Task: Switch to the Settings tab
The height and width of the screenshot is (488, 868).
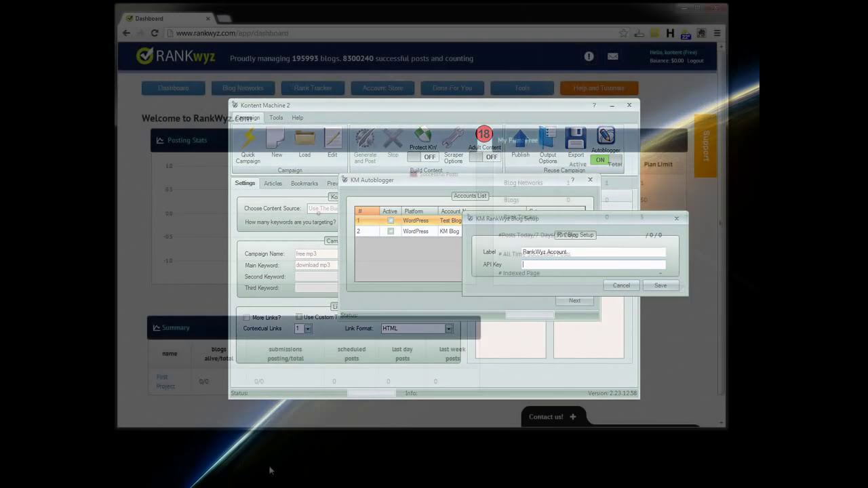Action: [245, 183]
